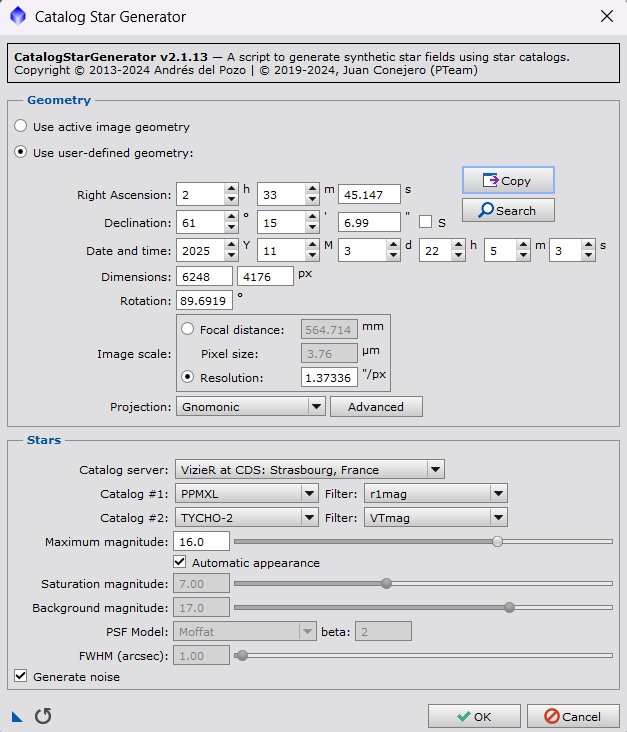Uncheck Automatic appearance
The height and width of the screenshot is (732, 627).
tap(180, 562)
